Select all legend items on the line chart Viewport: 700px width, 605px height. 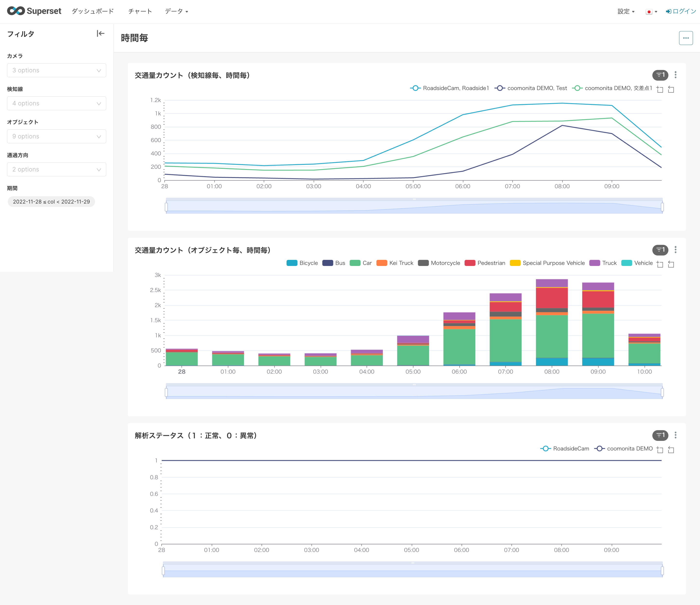click(x=660, y=89)
